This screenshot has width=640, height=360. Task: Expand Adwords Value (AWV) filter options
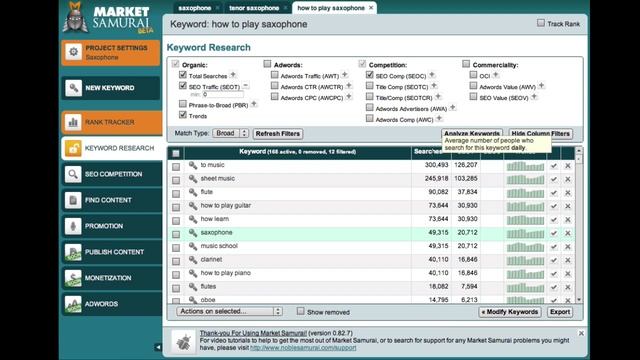click(x=542, y=86)
